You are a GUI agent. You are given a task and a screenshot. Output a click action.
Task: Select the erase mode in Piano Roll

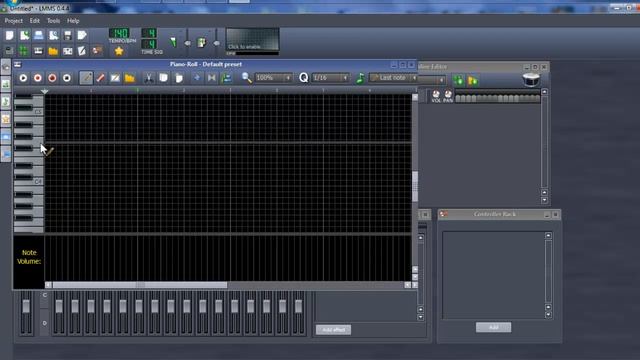[100, 78]
